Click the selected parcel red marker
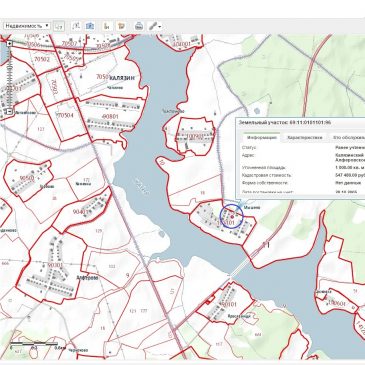The image size is (365, 365). coord(232,217)
